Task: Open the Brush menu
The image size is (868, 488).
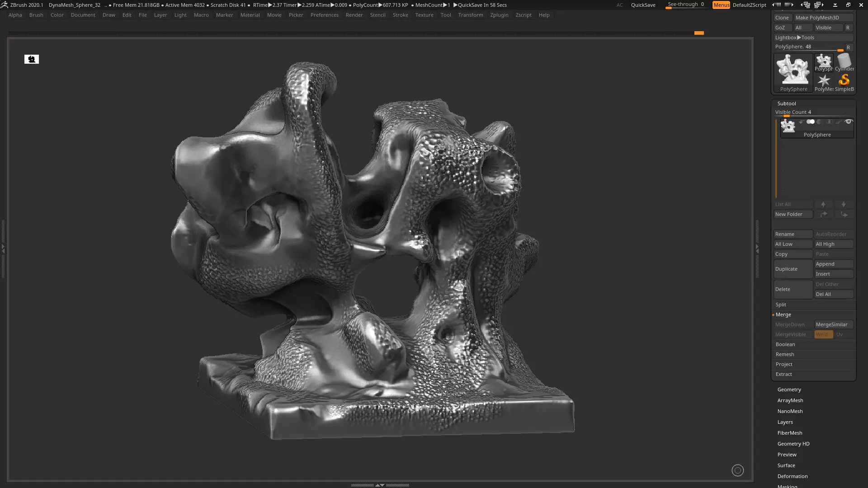Action: [36, 15]
